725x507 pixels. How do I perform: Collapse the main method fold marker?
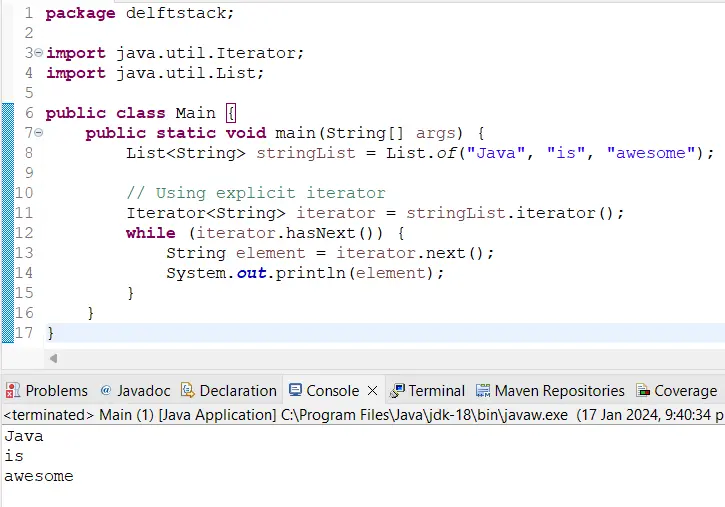coord(38,133)
